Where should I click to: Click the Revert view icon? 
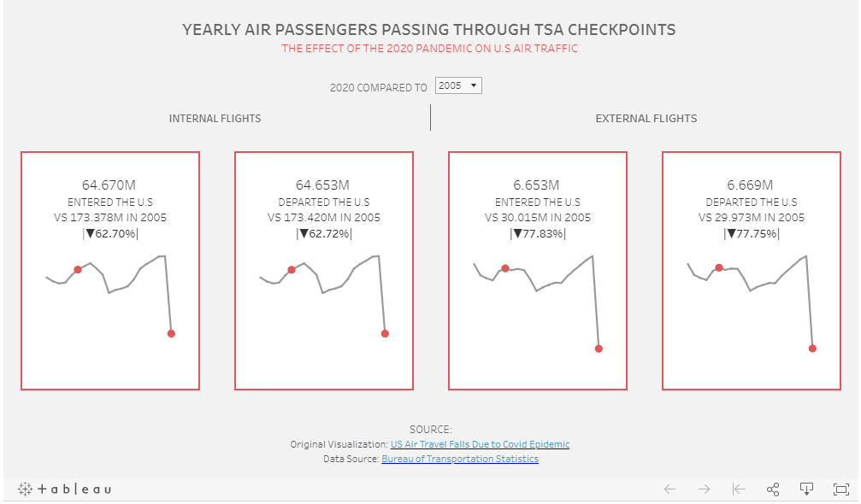tap(739, 489)
